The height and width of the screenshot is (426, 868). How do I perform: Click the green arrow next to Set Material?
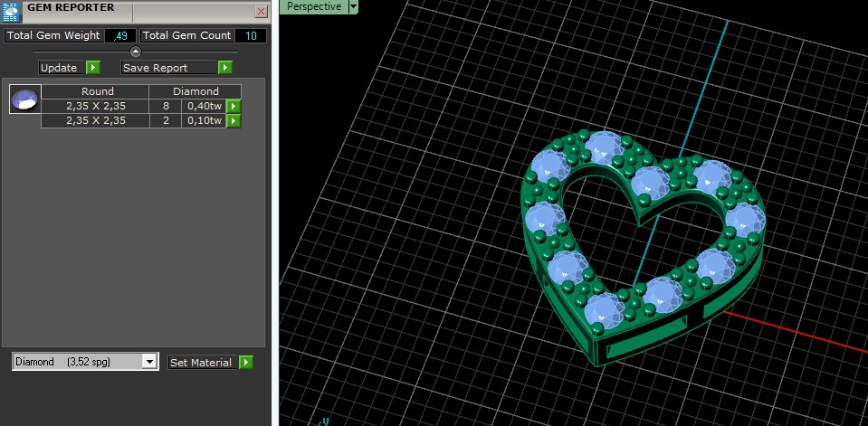[246, 363]
